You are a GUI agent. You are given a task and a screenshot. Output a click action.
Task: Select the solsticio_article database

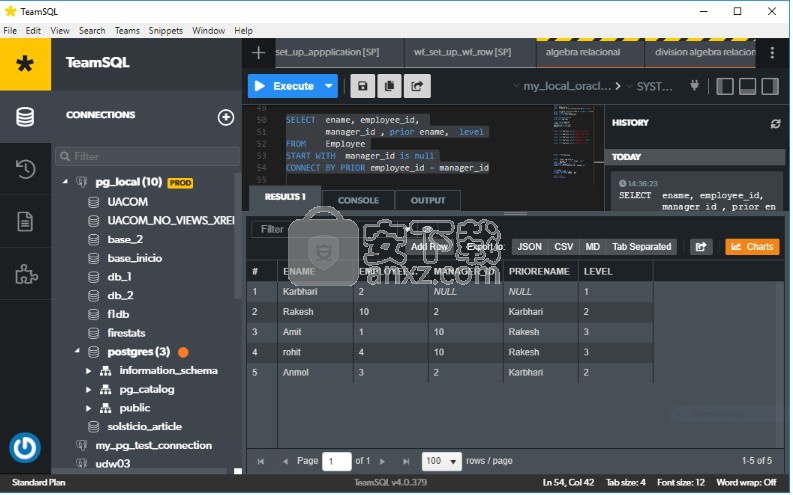[145, 427]
